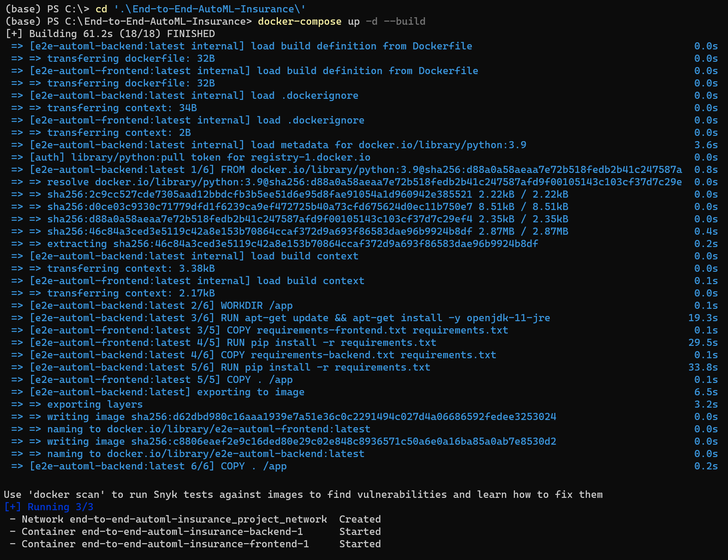
Task: Click the 'docker scan' hint text
Action: [67, 494]
